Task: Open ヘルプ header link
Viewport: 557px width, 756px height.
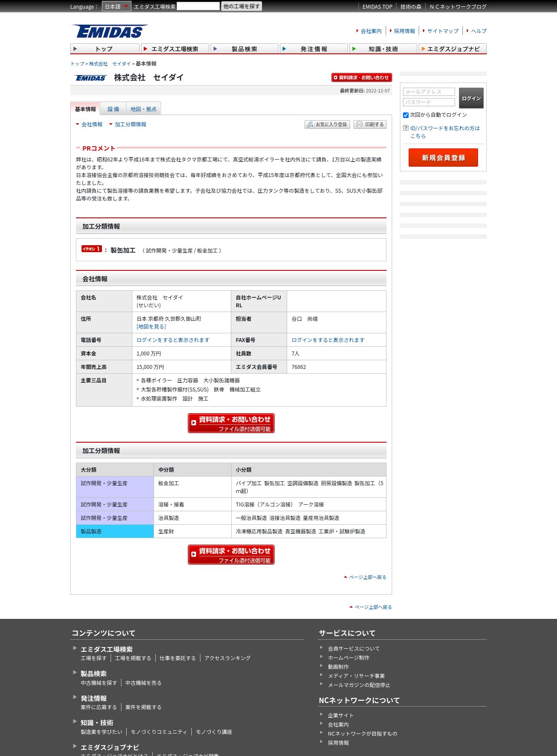Action: pyautogui.click(x=479, y=31)
